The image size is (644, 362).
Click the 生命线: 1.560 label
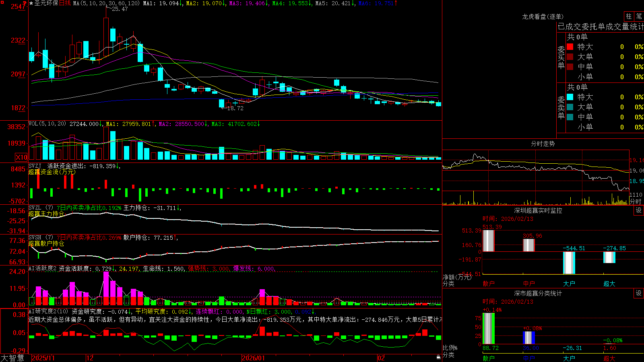tap(164, 268)
